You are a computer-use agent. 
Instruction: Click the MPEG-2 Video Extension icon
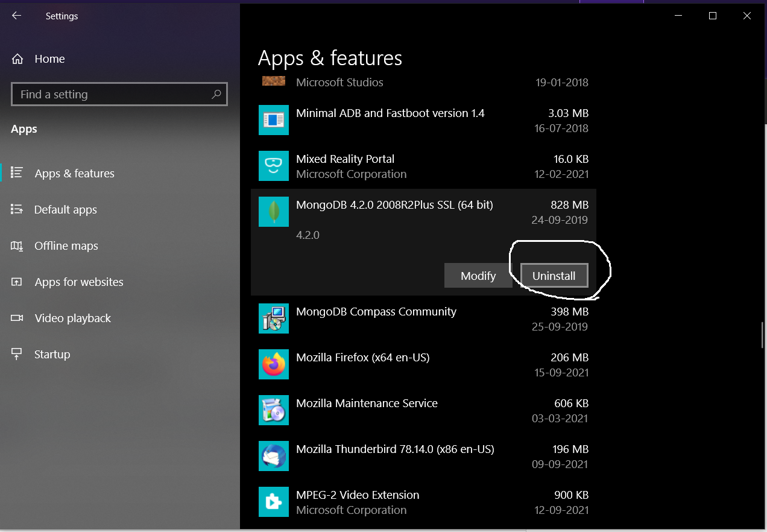[x=274, y=502]
